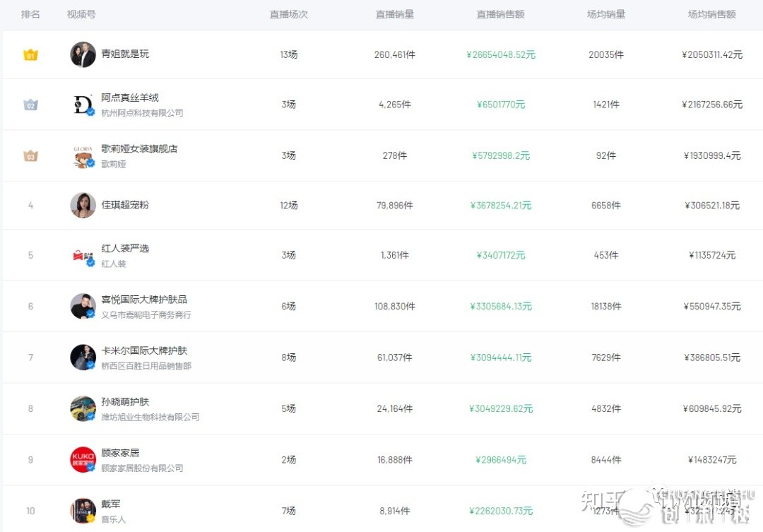Open avatar of 戴军
763x532 pixels.
[x=83, y=511]
